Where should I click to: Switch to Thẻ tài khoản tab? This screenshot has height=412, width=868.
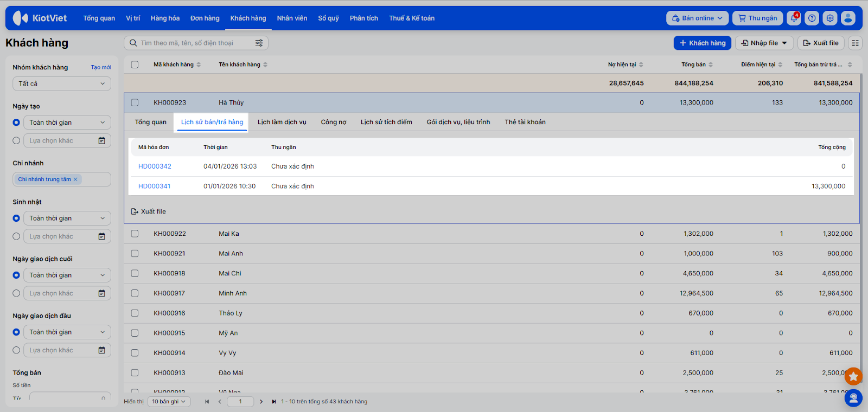525,122
